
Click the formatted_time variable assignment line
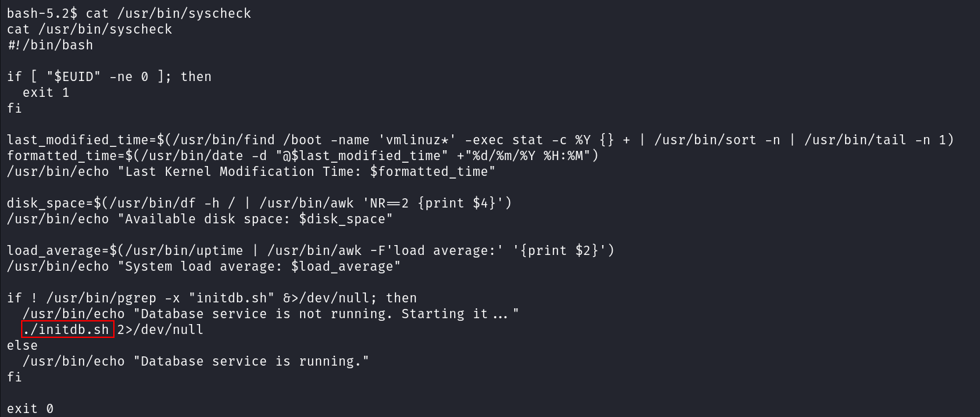(303, 155)
